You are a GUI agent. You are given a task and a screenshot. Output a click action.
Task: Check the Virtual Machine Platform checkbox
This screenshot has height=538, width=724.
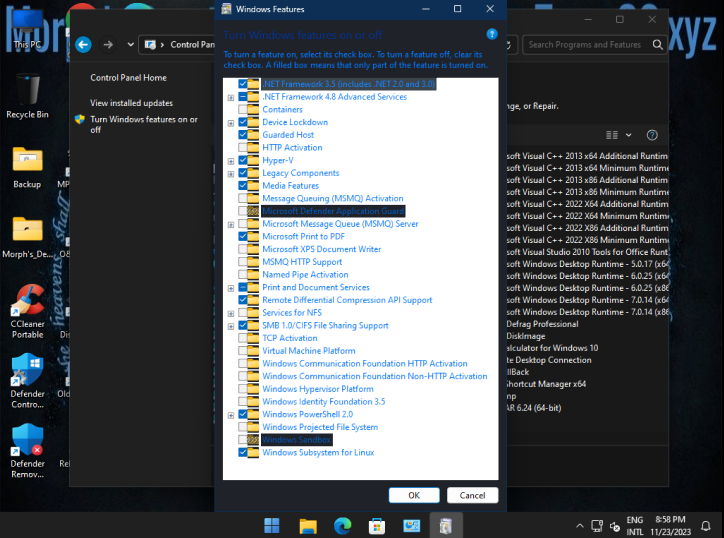[x=243, y=351]
